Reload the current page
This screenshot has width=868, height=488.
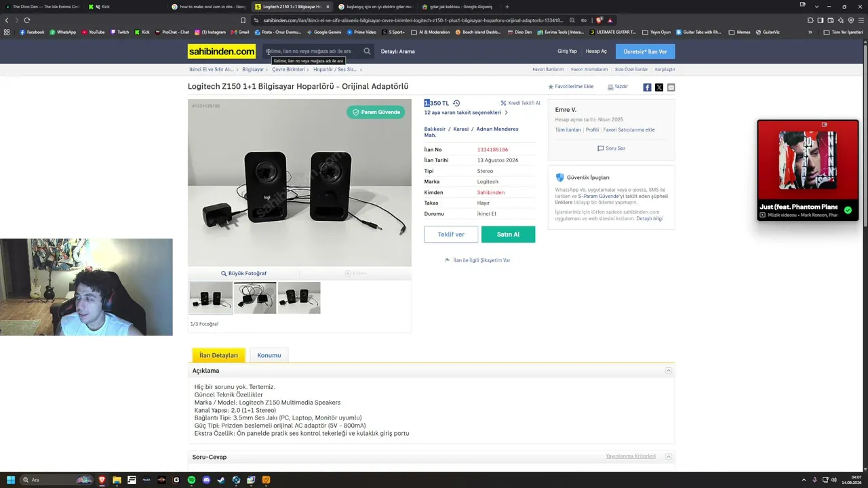27,20
